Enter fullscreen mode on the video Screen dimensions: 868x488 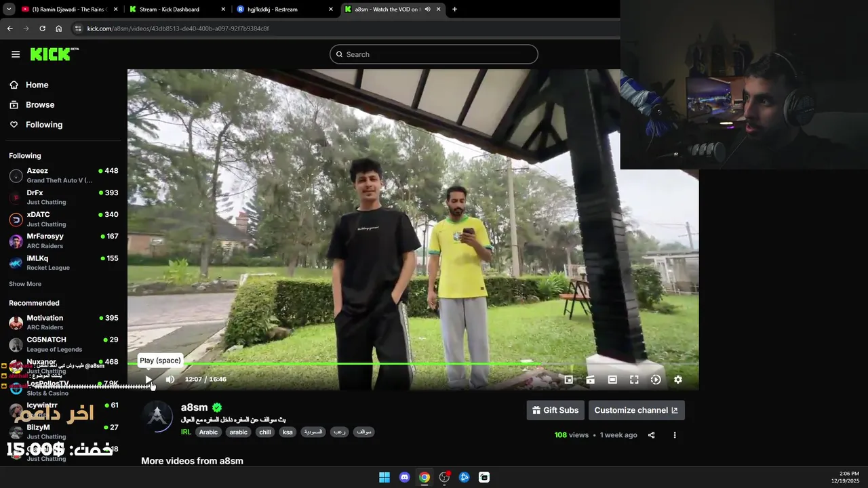[634, 380]
